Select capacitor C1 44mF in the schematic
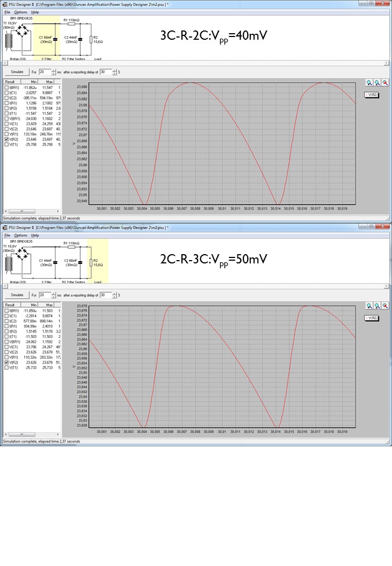The height and width of the screenshot is (566, 392). (x=55, y=262)
